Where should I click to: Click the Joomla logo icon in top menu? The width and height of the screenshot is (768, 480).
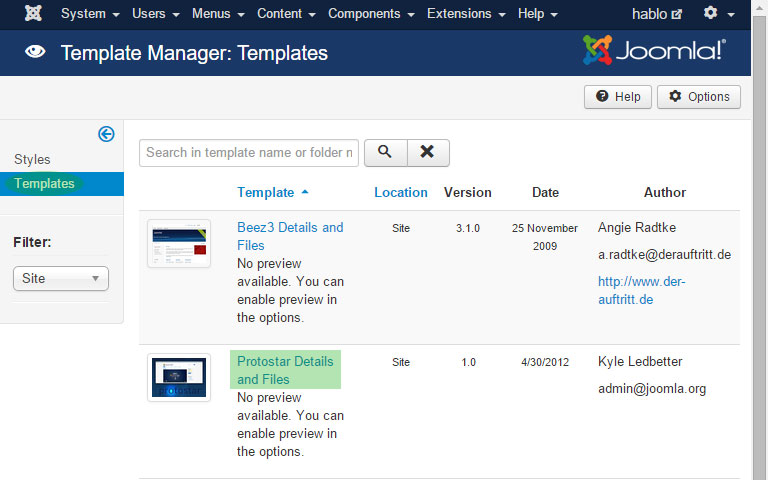33,13
